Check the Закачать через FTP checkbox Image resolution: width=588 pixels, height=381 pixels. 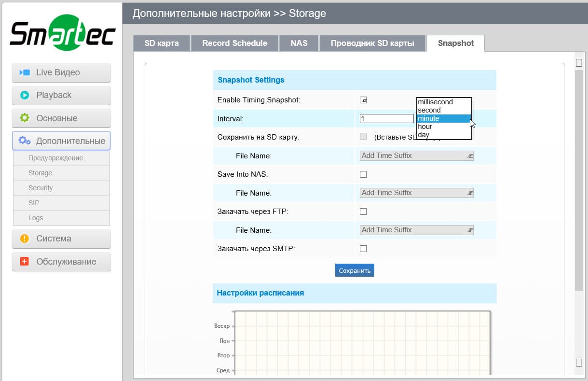(363, 212)
